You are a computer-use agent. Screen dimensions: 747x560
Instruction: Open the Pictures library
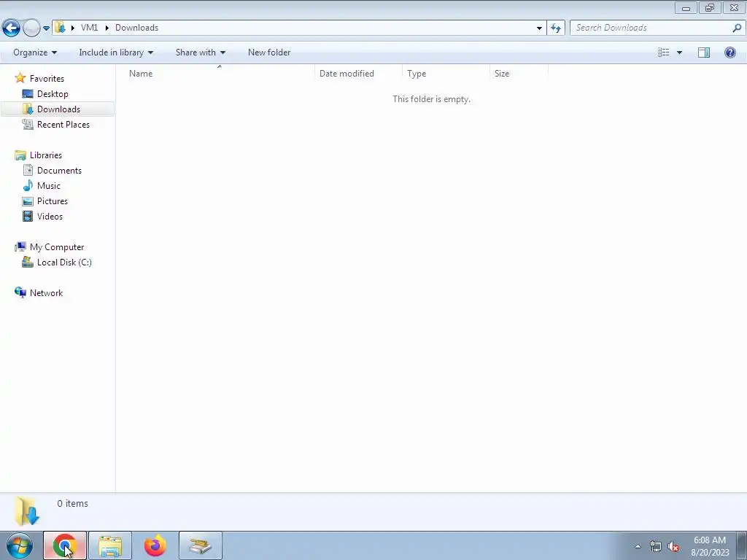(x=53, y=201)
